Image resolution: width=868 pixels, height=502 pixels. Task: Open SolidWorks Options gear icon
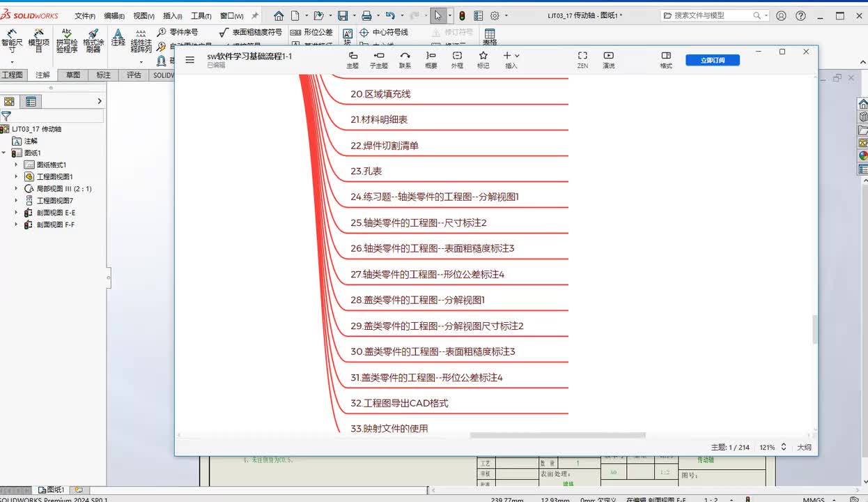[495, 15]
